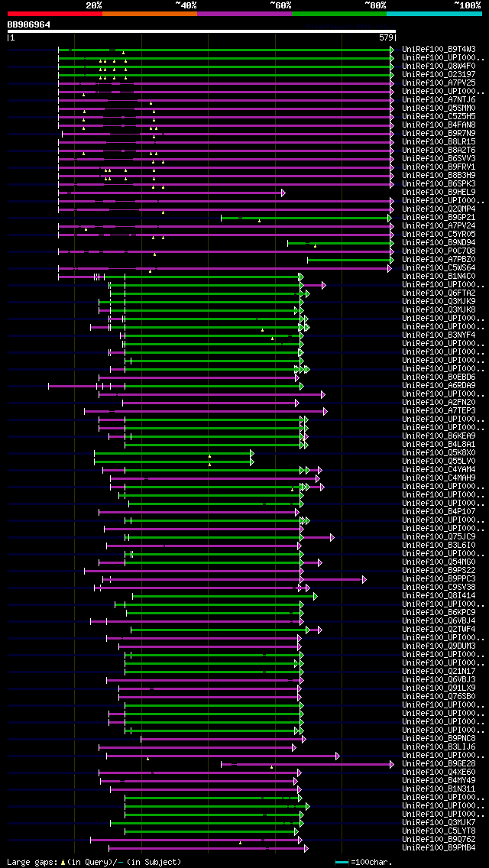The image size is (489, 868).
Task: Click the UniRef100_A7PV24 label
Action: pos(439,226)
